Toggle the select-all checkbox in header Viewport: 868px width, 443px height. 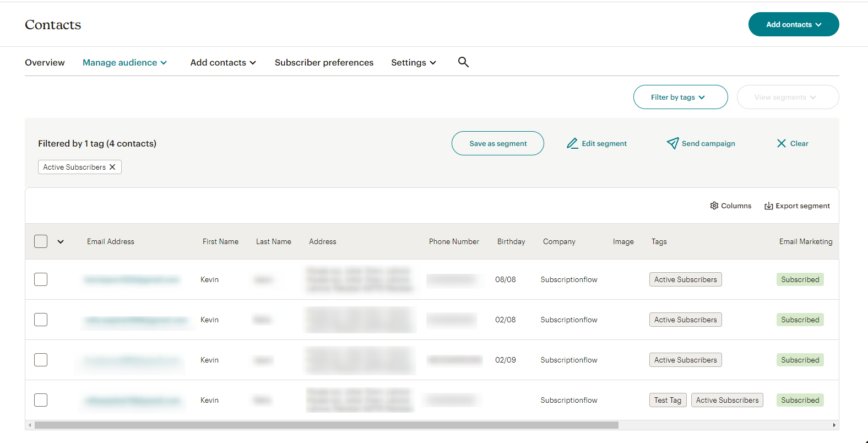click(x=41, y=241)
